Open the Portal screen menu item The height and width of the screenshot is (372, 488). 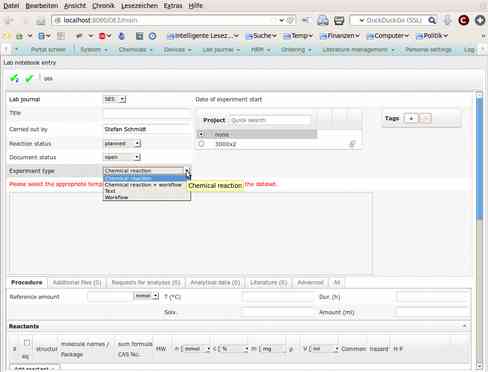[x=48, y=50]
